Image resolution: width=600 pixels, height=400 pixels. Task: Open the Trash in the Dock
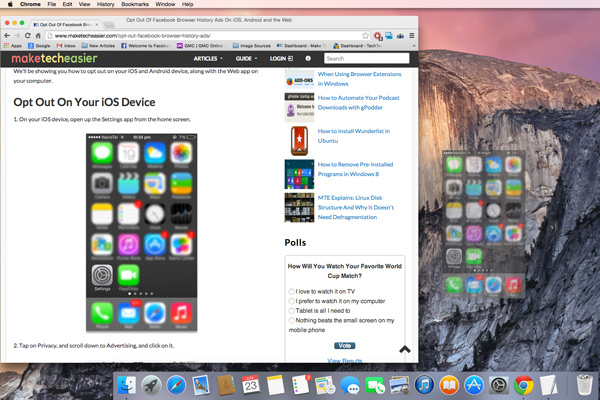(x=584, y=385)
